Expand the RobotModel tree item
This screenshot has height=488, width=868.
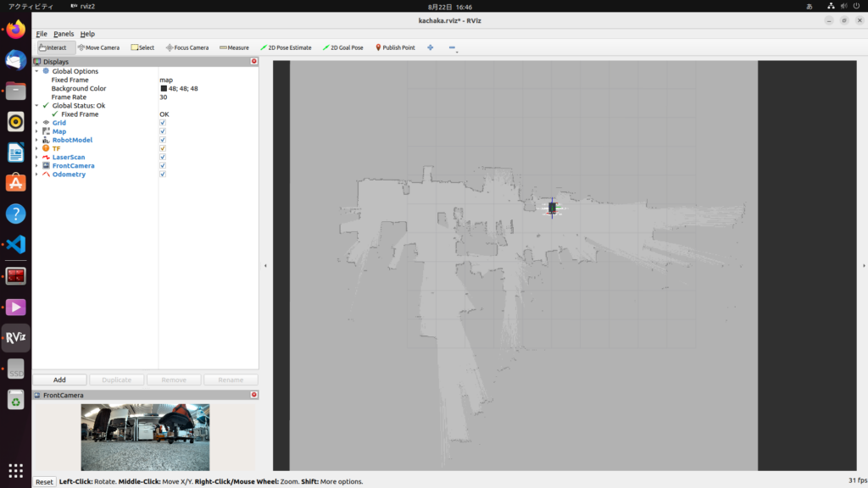pos(36,140)
